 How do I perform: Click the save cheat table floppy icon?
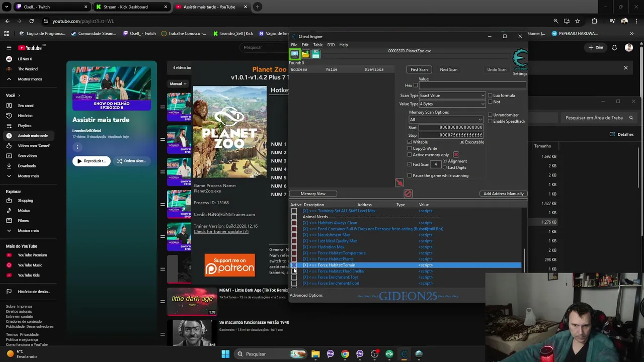tap(315, 54)
